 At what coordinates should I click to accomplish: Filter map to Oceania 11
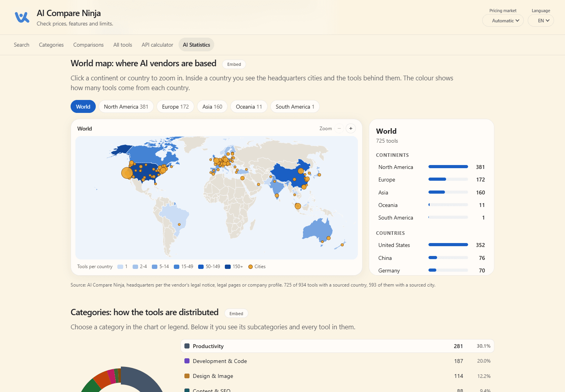tap(249, 107)
